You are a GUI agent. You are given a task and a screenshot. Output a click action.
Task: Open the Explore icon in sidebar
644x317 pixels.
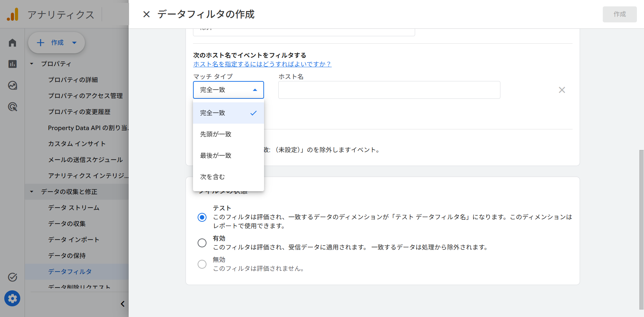point(12,85)
